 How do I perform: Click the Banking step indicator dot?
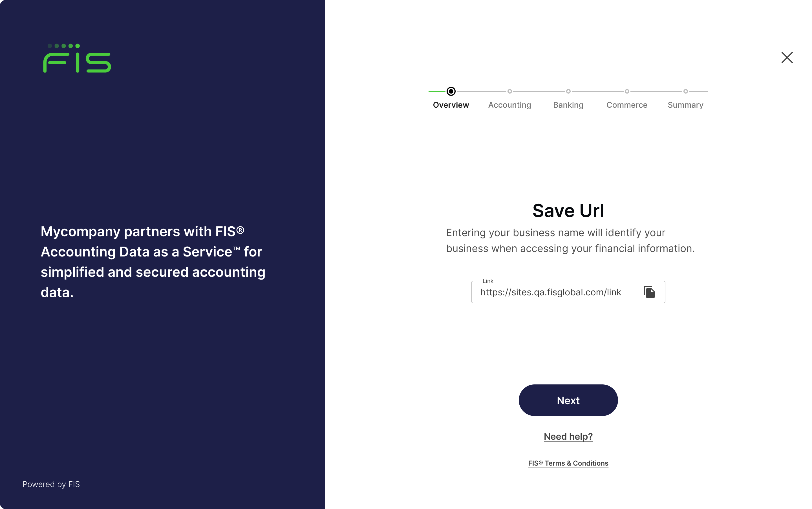(568, 90)
